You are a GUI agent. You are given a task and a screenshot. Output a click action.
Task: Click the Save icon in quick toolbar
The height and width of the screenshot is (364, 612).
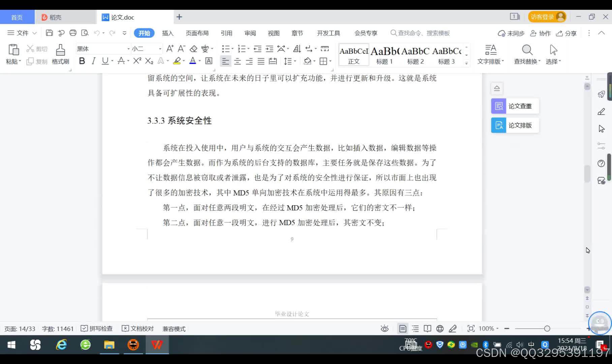[49, 33]
